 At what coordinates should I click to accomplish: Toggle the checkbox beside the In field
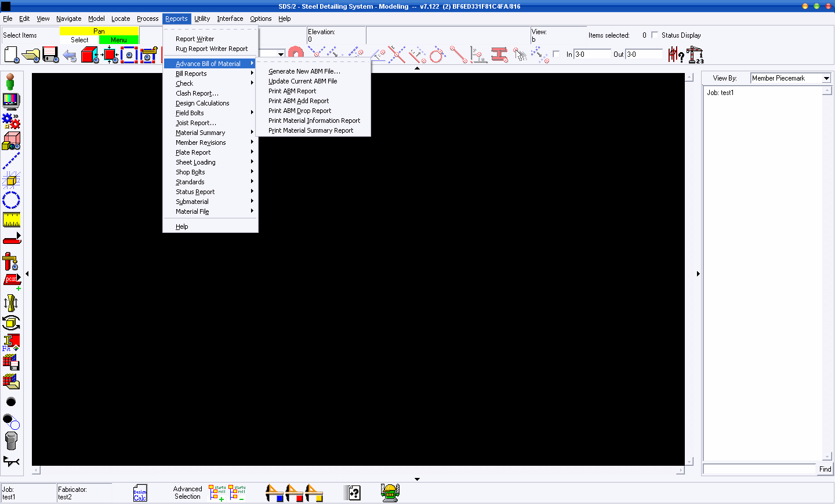[556, 54]
